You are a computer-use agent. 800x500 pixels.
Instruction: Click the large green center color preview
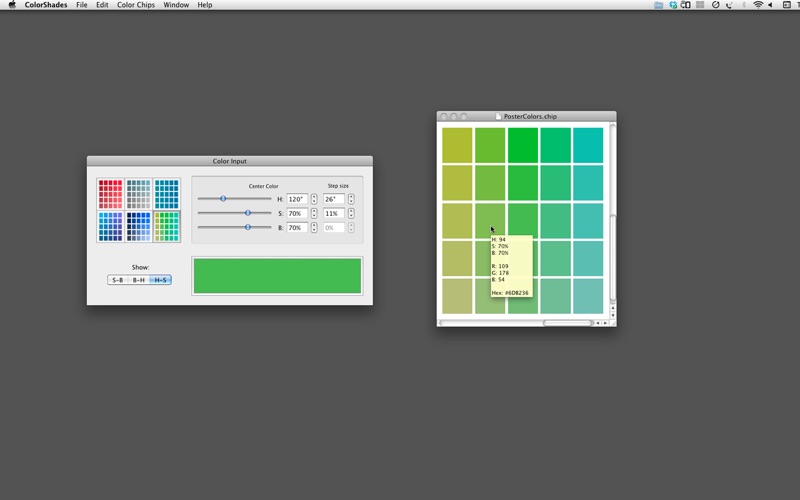click(277, 276)
